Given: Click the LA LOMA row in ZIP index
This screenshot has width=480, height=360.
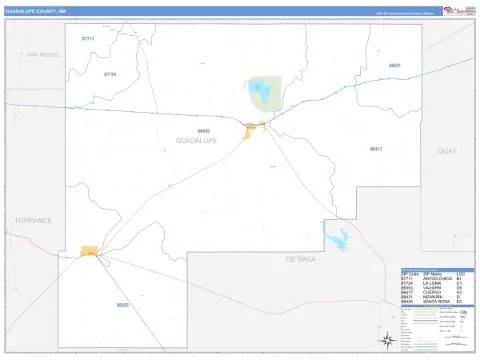Looking at the screenshot, I should (431, 283).
